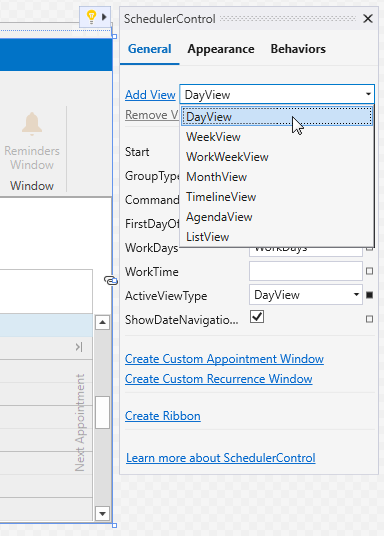Viewport: 384px width, 536px height.
Task: Click the Next Appointment navigation button
Action: (80, 423)
